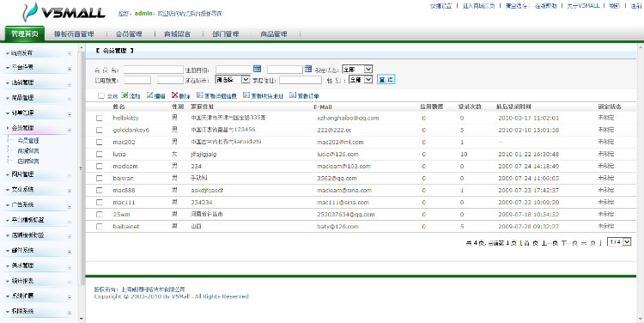Click the small icon right of sidebar 订单管理
The height and width of the screenshot is (323, 644).
[x=70, y=114]
